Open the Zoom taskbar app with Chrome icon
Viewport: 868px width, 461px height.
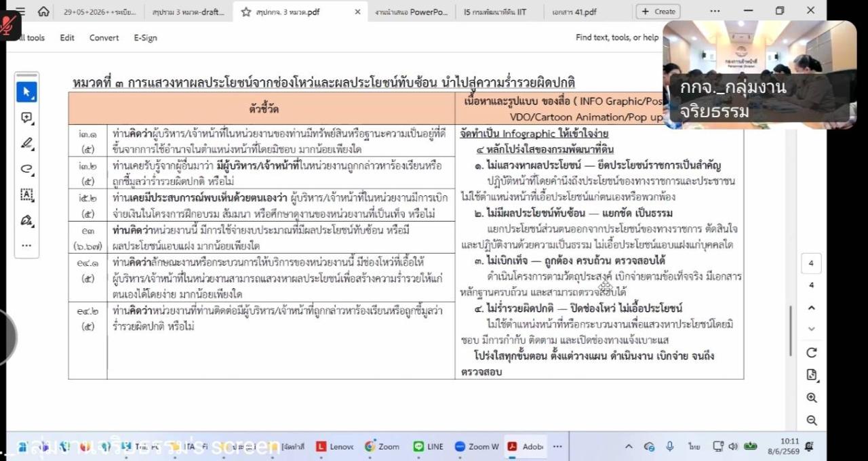click(x=382, y=446)
